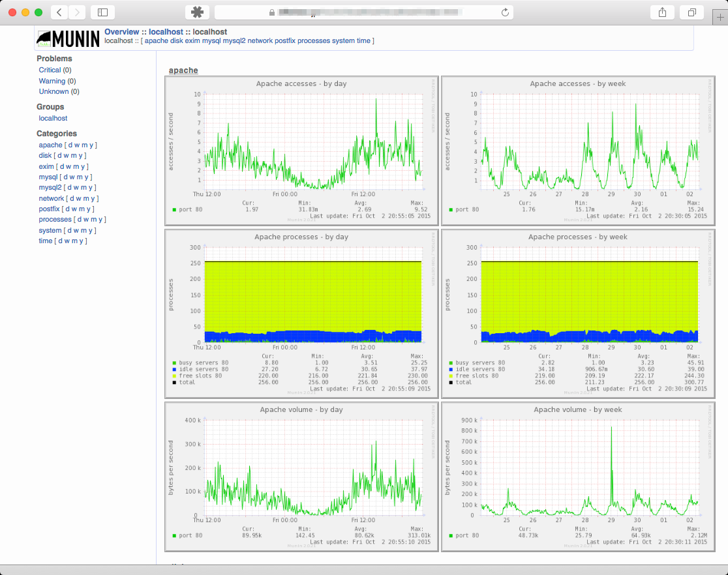The image size is (728, 575).
Task: Open the Share menu icon
Action: pos(663,12)
